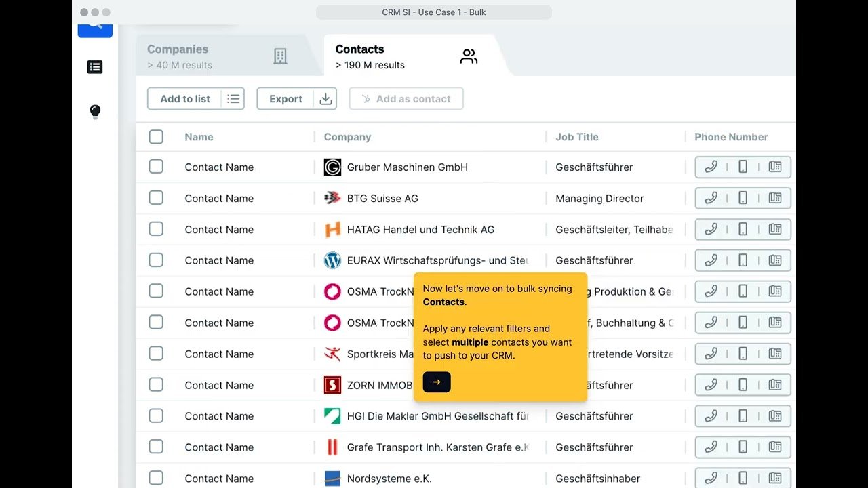Click the Job Title column header
The height and width of the screenshot is (488, 868).
(577, 137)
